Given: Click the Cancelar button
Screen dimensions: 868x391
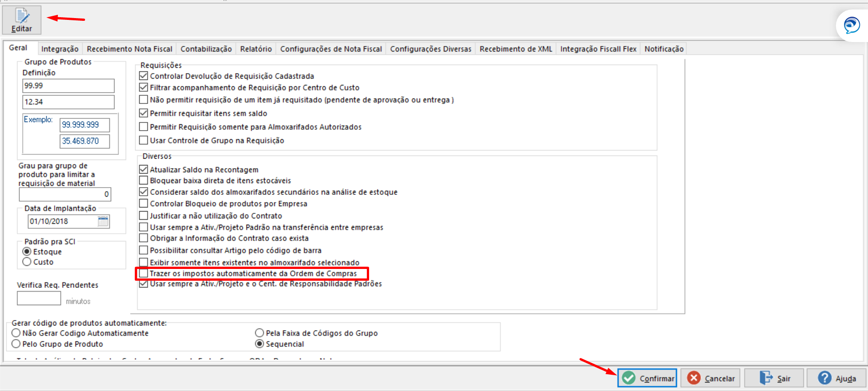Looking at the screenshot, I should coord(711,378).
